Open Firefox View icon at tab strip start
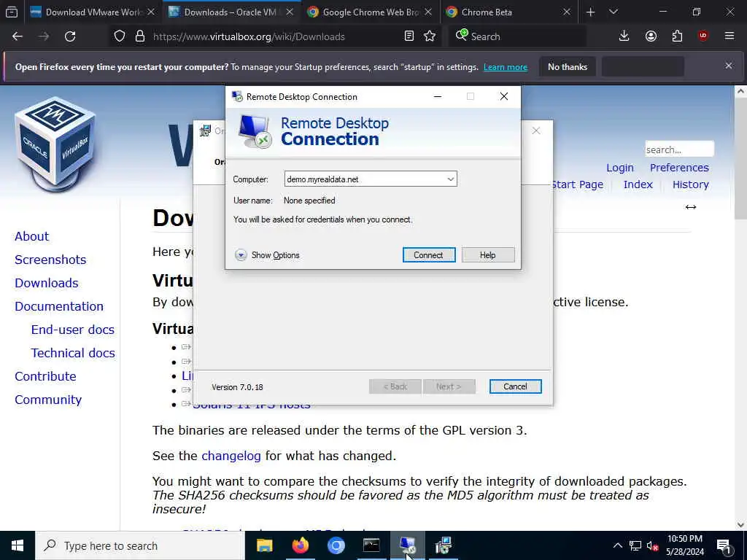 [12, 12]
